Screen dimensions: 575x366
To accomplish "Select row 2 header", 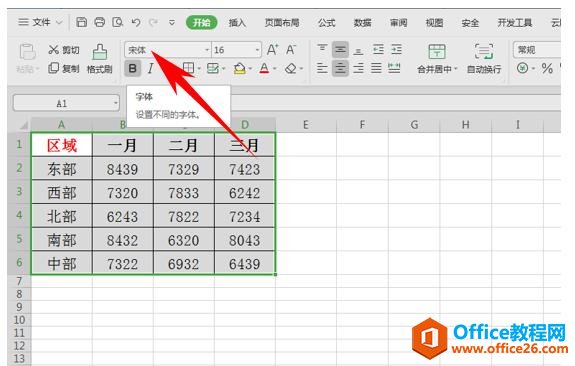I will click(x=19, y=168).
